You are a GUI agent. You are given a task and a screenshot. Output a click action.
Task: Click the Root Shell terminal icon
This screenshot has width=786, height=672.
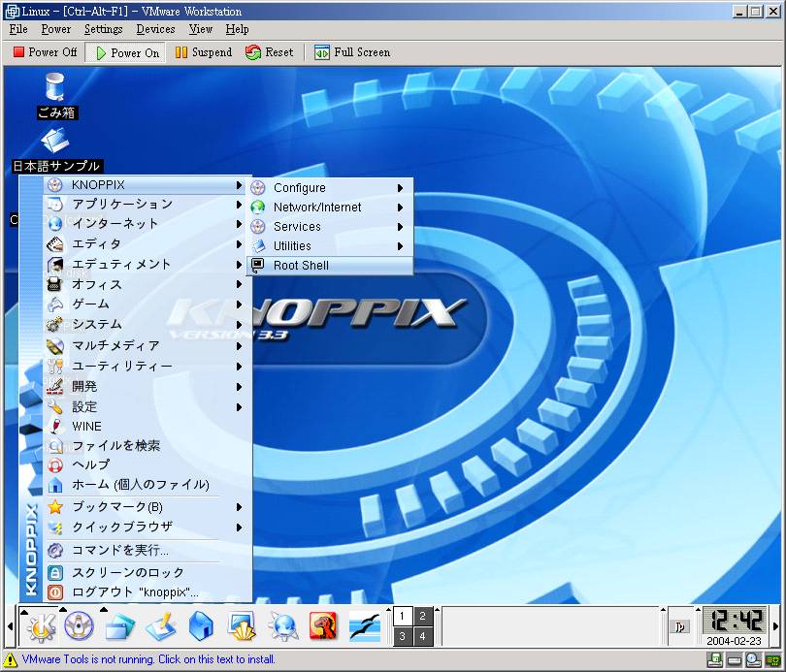click(258, 265)
